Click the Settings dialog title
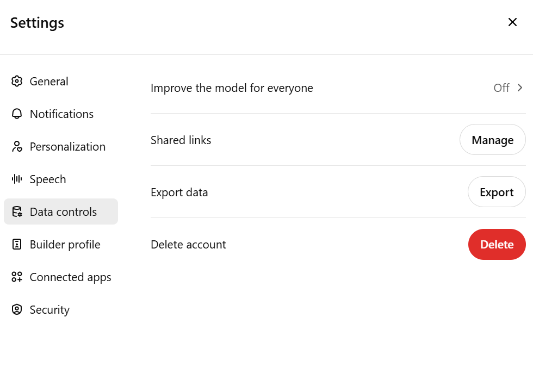Viewport: 533px width, 392px height. pos(37,23)
